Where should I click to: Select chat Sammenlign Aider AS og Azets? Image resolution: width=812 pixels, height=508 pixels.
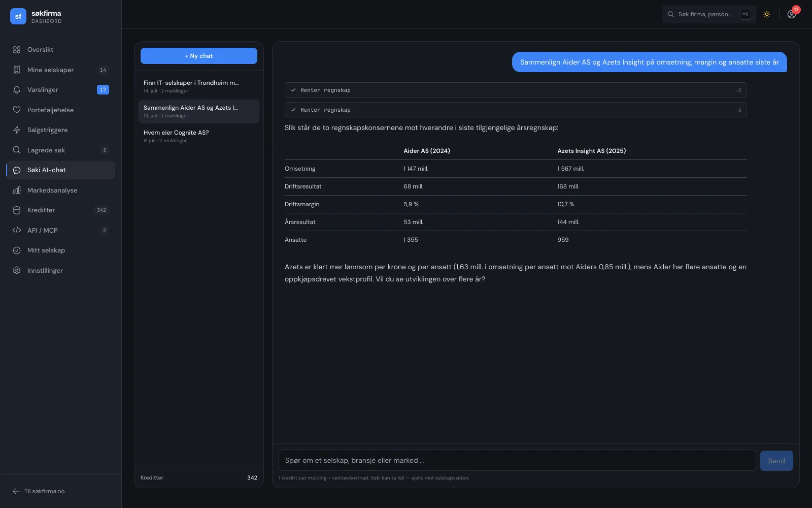coord(199,111)
